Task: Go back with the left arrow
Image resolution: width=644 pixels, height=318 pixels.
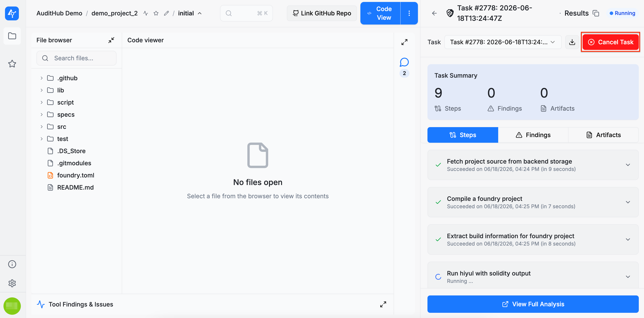Action: click(434, 13)
